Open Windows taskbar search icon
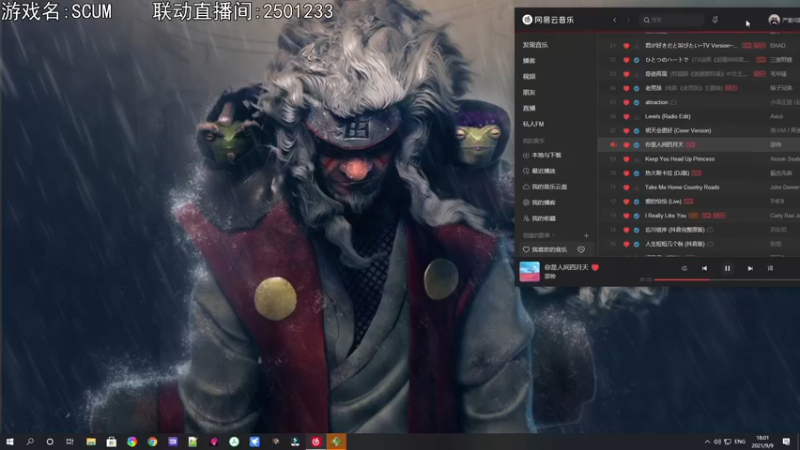Viewport: 800px width, 450px height. click(x=30, y=441)
